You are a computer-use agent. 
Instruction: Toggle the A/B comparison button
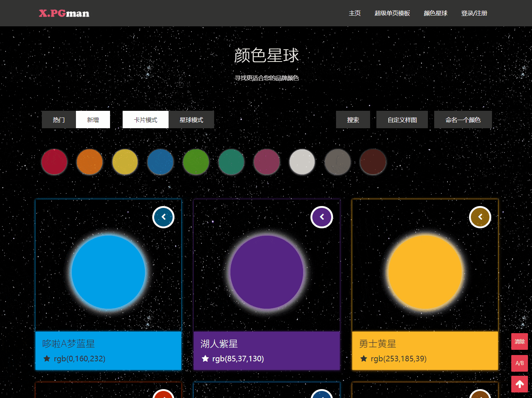tap(519, 363)
